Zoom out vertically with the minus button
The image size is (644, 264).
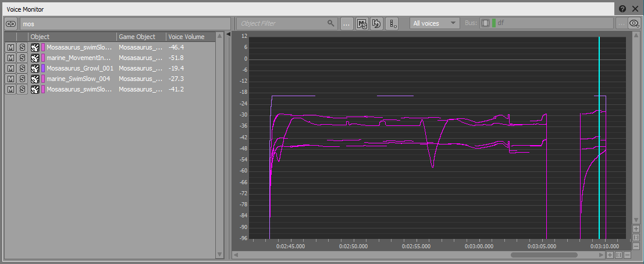pyautogui.click(x=636, y=247)
